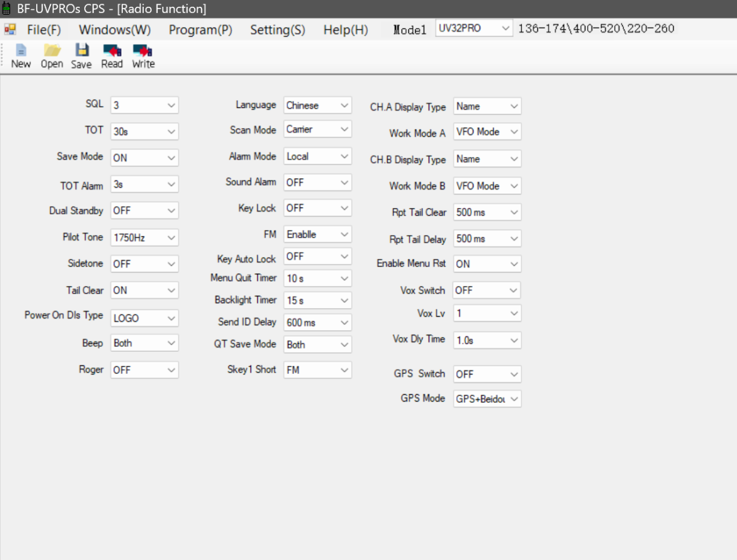Click the radio icon in title bar
The image size is (737, 560).
click(x=7, y=9)
